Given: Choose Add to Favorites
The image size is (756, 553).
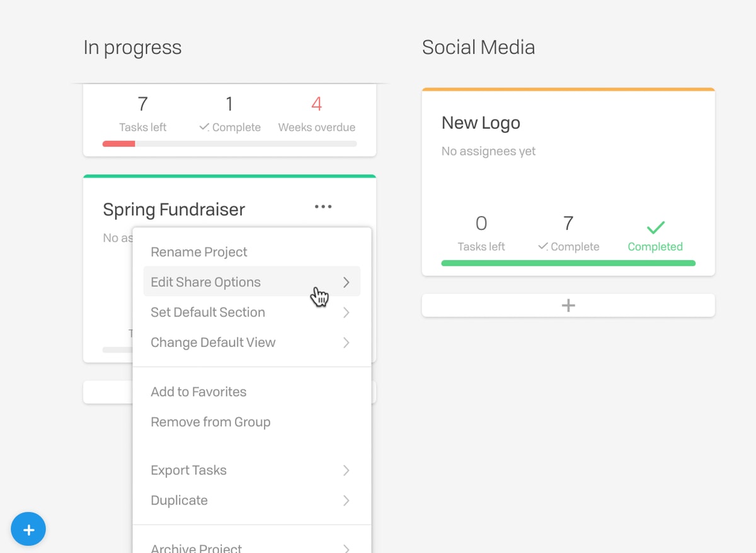Looking at the screenshot, I should (x=198, y=392).
